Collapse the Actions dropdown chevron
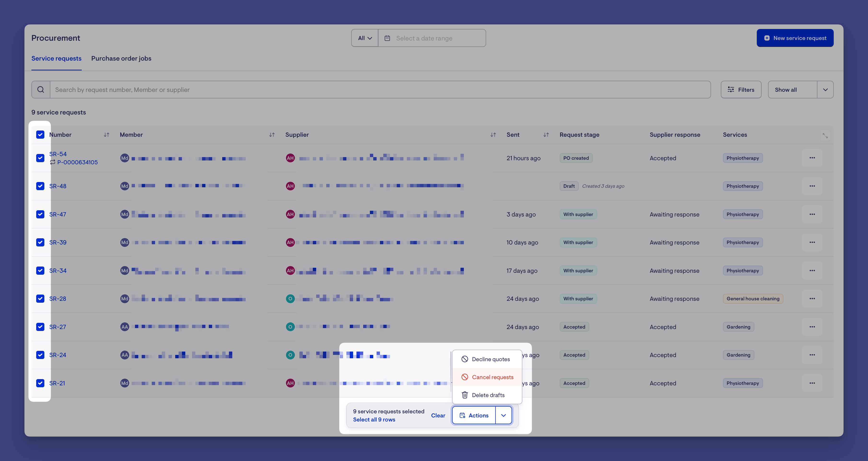Screen dimensions: 868x461 click(x=503, y=415)
